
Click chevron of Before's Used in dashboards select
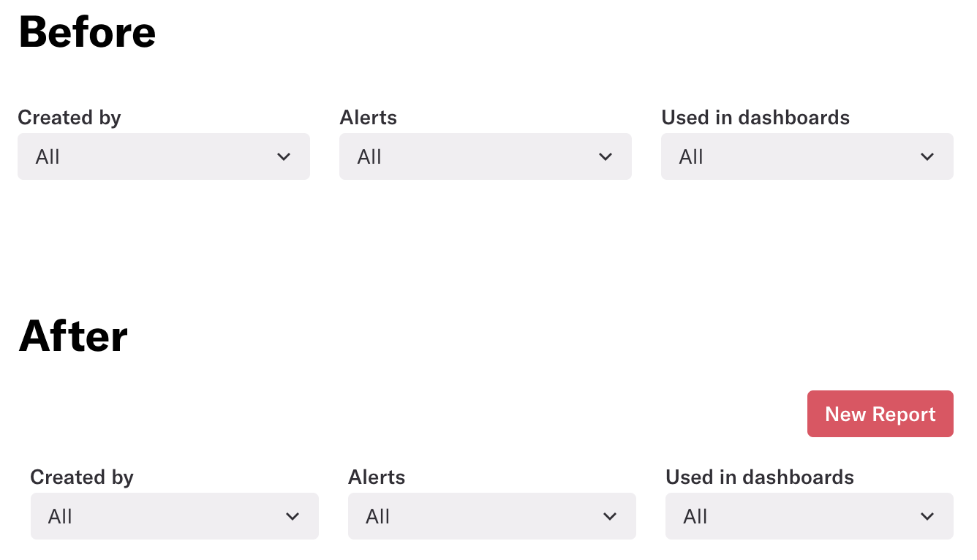pos(927,156)
